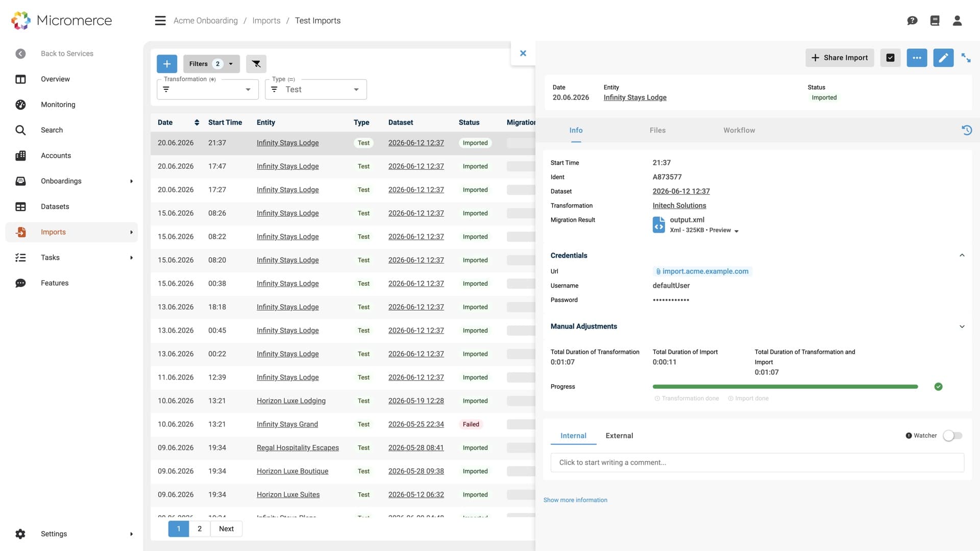Click the checkmark icon button in detail panel
This screenshot has width=980, height=551.
(890, 58)
